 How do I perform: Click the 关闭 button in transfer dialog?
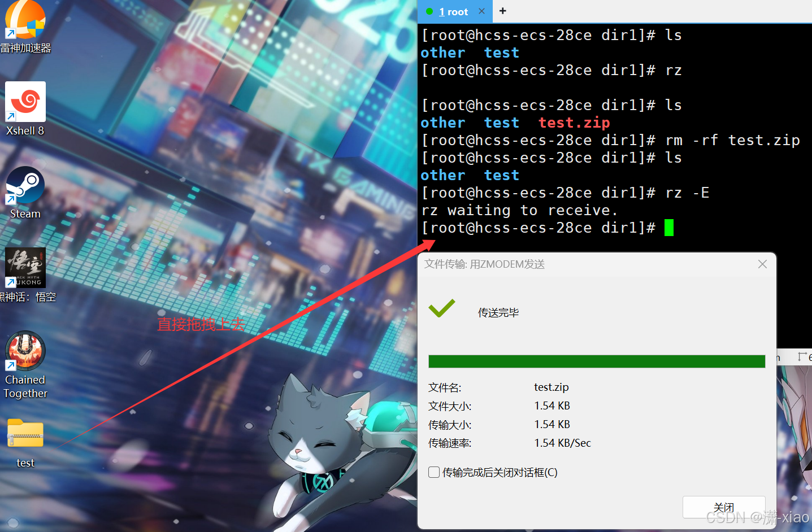click(x=724, y=507)
